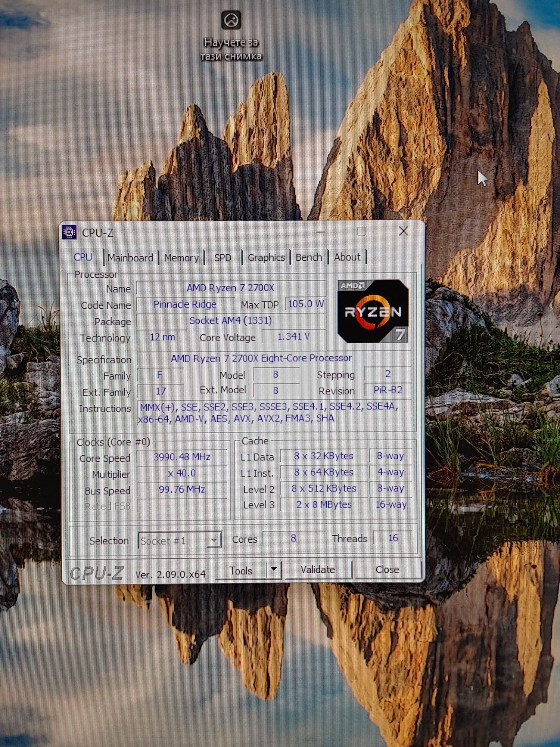Switch to the Mainboard tab
The image size is (560, 747).
coord(130,258)
